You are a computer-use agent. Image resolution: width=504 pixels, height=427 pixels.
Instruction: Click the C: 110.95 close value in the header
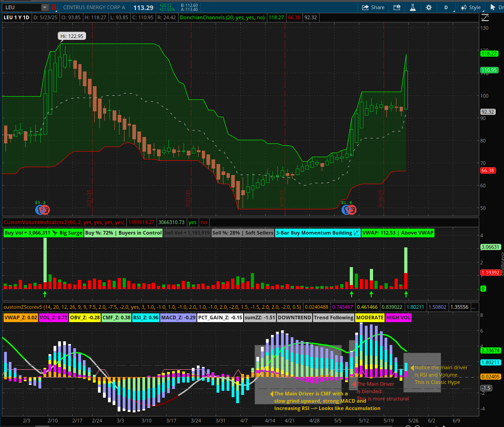click(x=143, y=17)
